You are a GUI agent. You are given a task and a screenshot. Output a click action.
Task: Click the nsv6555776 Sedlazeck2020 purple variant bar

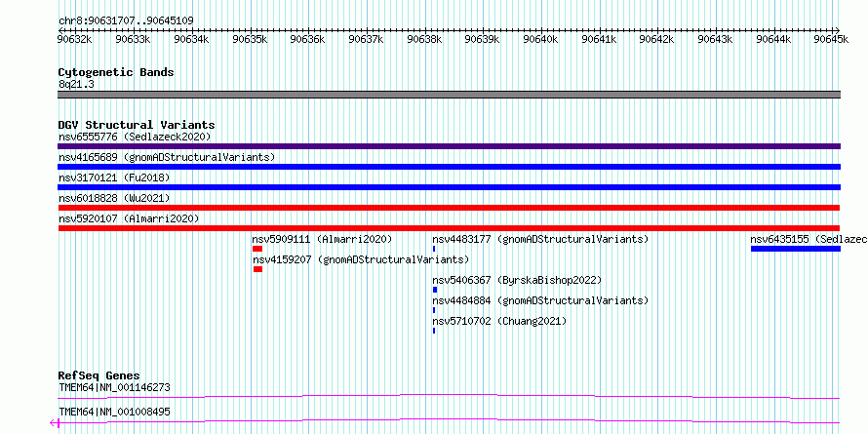[449, 146]
